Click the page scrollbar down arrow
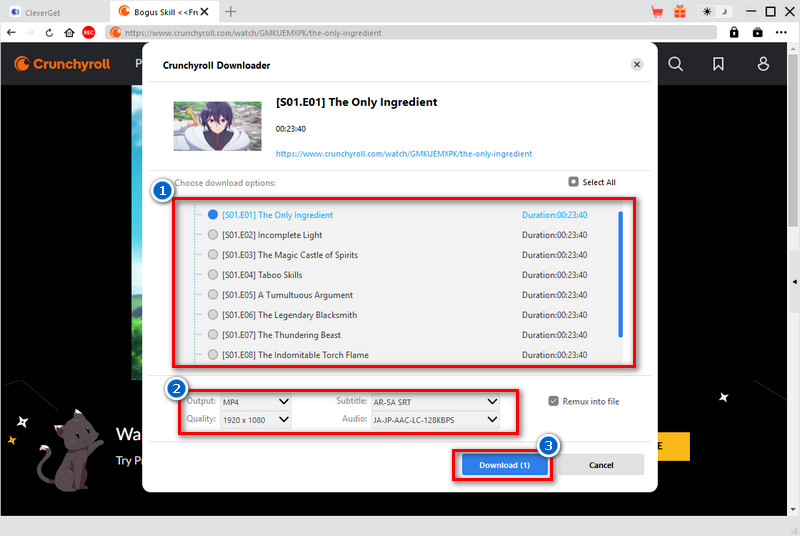This screenshot has height=536, width=800. [x=792, y=509]
